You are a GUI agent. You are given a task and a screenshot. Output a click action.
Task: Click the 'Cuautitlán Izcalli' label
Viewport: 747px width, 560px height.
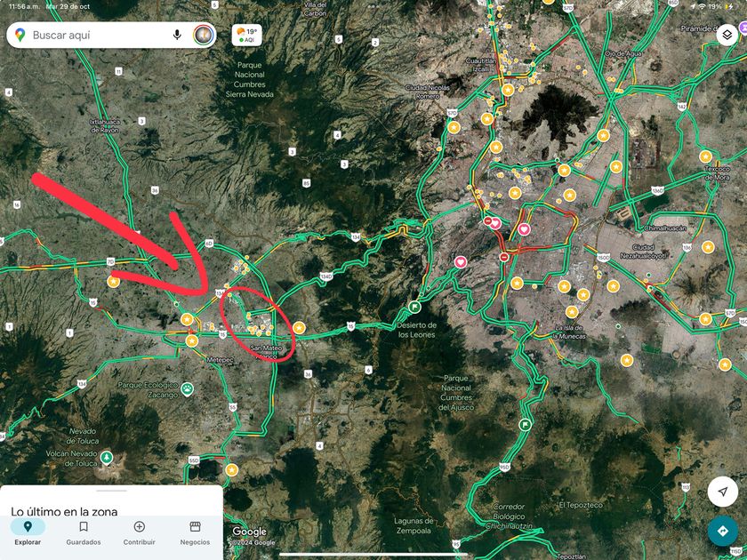pyautogui.click(x=481, y=65)
